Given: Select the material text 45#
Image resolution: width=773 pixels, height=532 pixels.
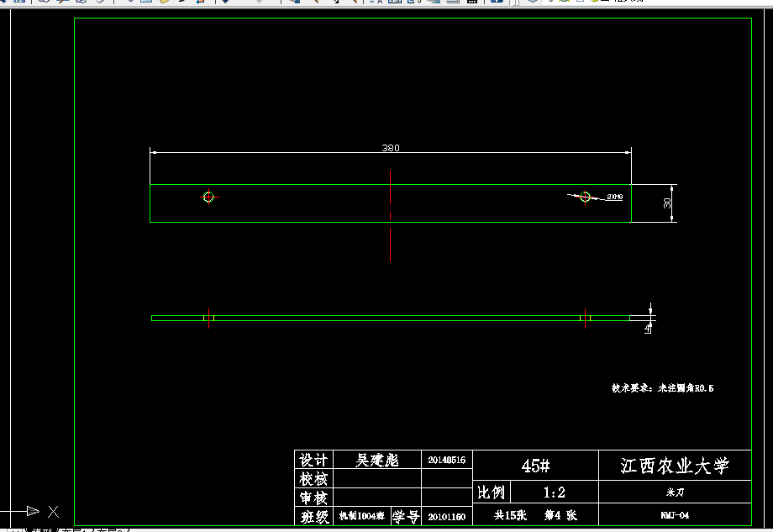Looking at the screenshot, I should pos(535,466).
